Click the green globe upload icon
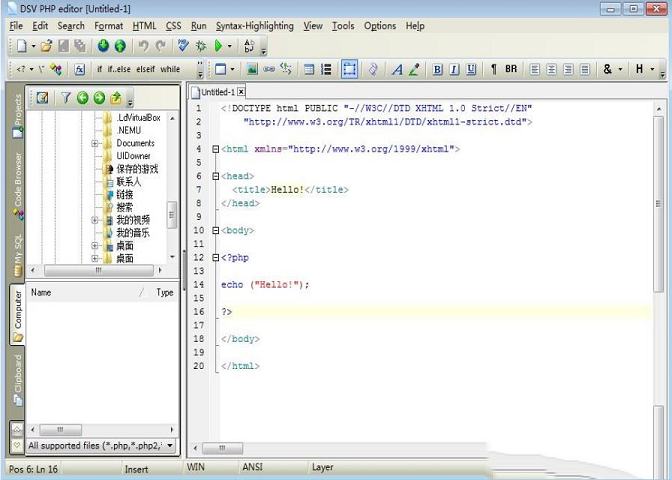 point(120,45)
